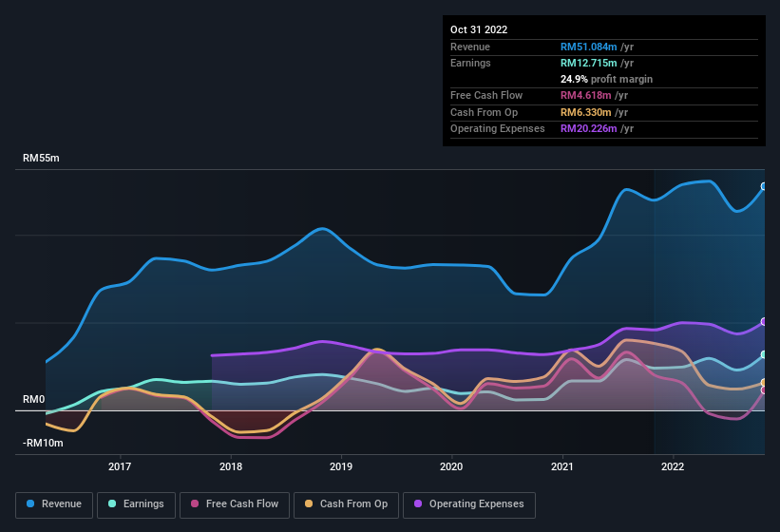Click the 2021 x-axis label

(x=562, y=466)
